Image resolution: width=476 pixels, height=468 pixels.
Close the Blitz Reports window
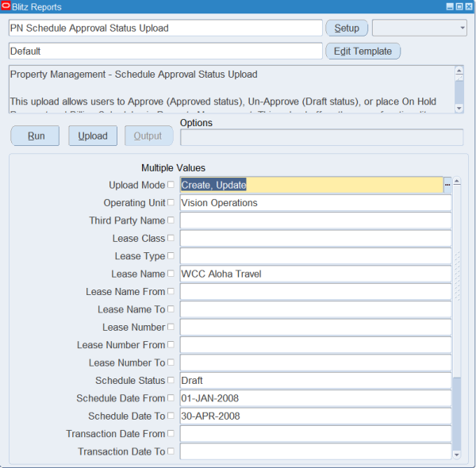click(469, 6)
